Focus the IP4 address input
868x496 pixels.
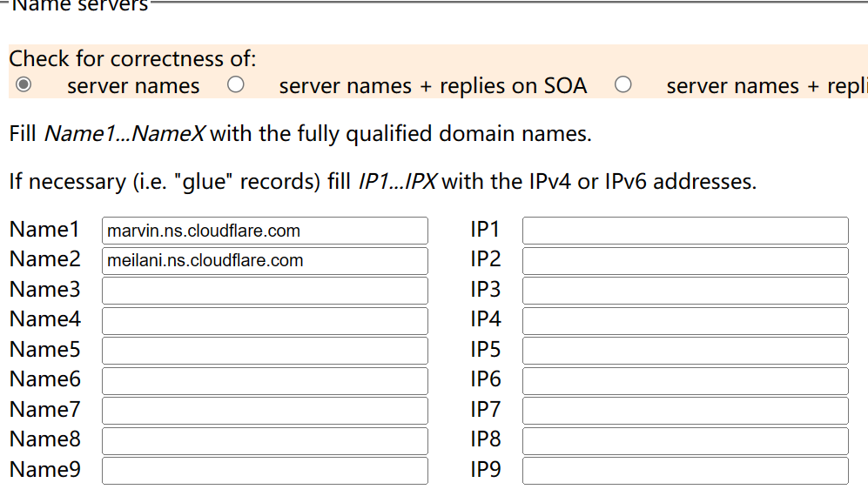(x=685, y=320)
